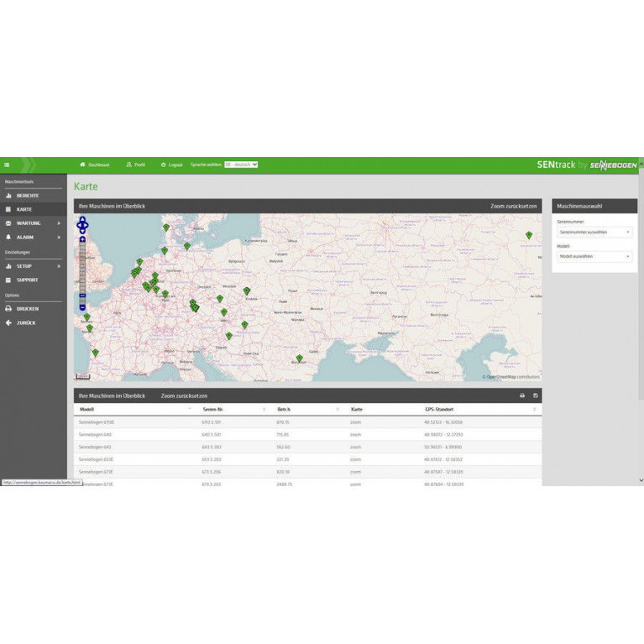Click Drucken printer icon in sidebar
Image resolution: width=644 pixels, height=644 pixels.
[8, 308]
